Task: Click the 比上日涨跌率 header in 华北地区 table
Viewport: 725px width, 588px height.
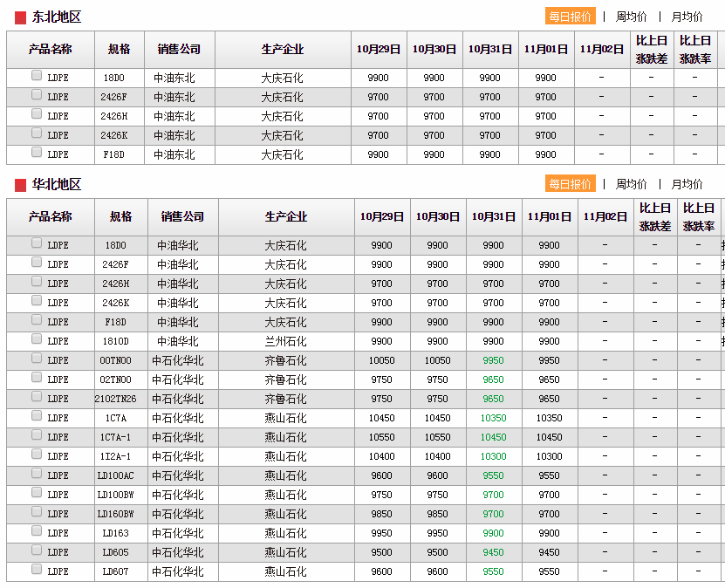Action: (699, 217)
